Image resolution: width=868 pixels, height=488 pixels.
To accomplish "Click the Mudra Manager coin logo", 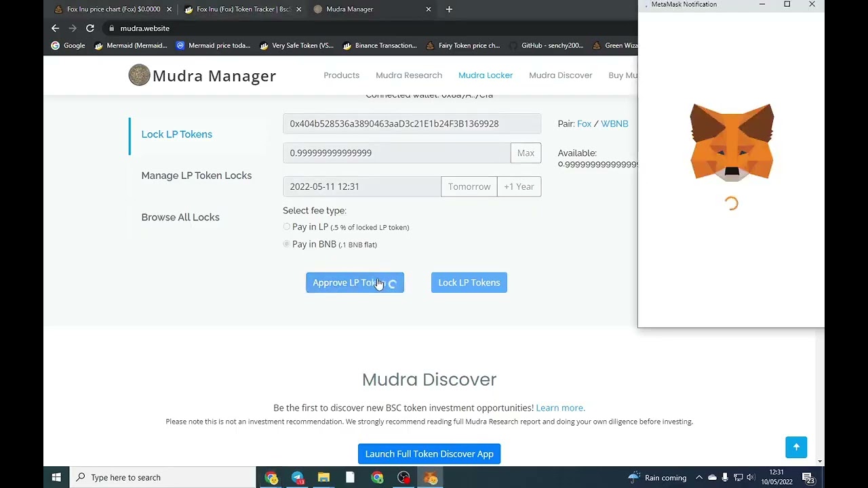I will point(139,75).
